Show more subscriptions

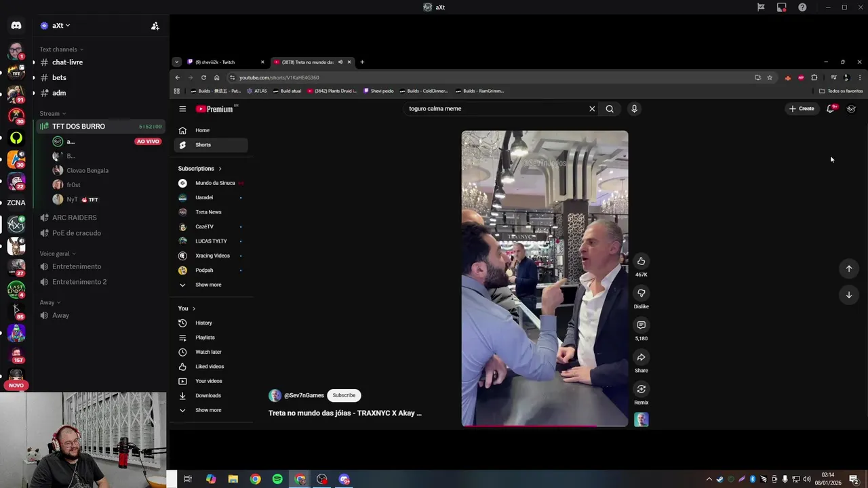[211, 285]
